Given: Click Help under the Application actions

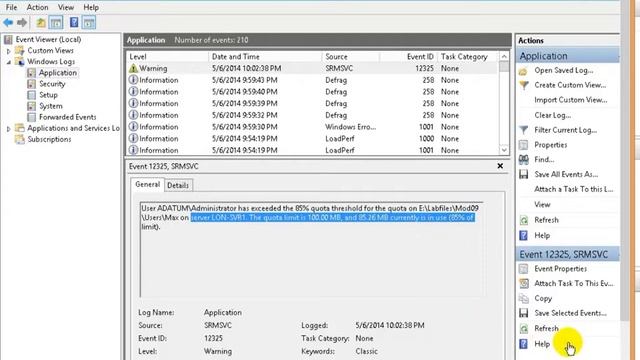Looking at the screenshot, I should (x=542, y=236).
